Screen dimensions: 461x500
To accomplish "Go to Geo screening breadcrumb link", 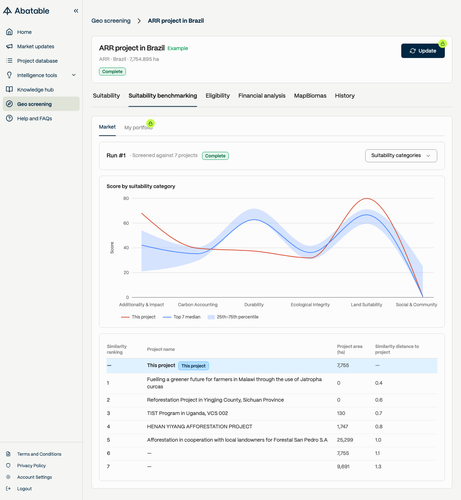I will tap(111, 21).
